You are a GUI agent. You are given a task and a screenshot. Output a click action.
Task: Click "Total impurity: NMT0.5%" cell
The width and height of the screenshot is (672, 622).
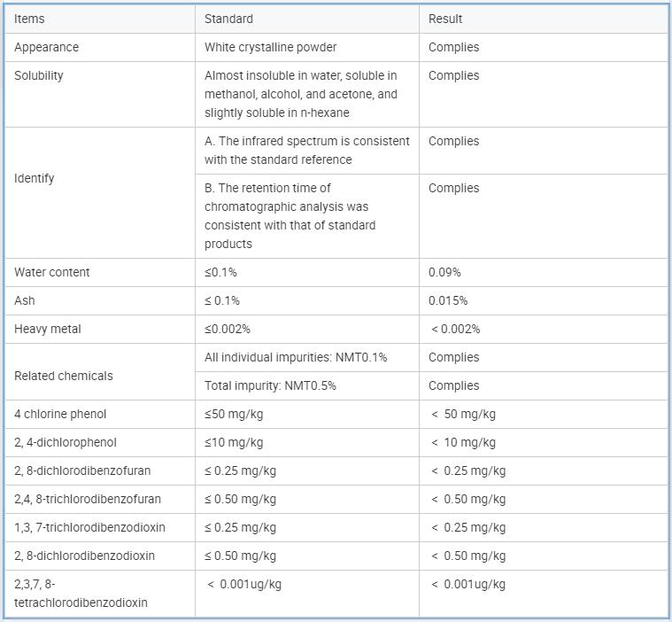point(270,385)
